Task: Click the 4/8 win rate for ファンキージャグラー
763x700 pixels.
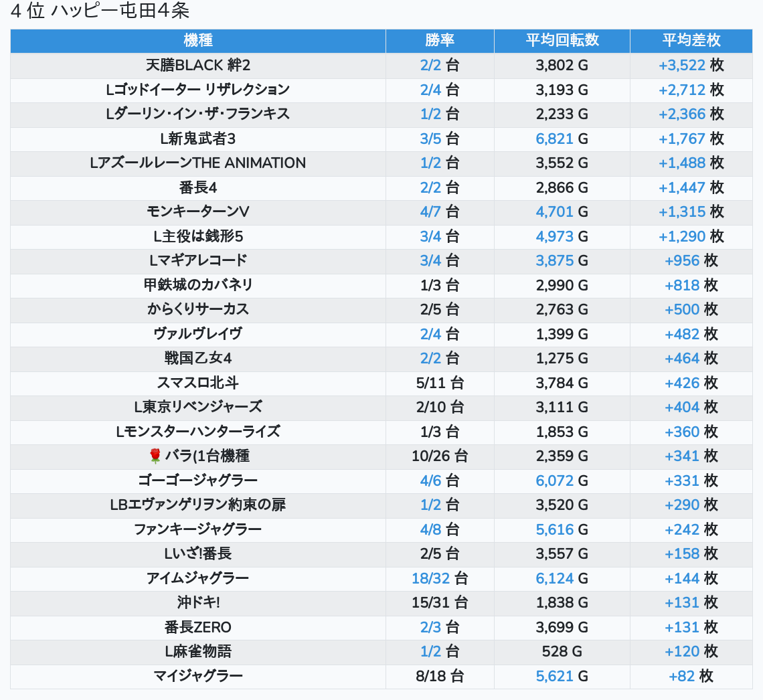Action: [x=430, y=529]
